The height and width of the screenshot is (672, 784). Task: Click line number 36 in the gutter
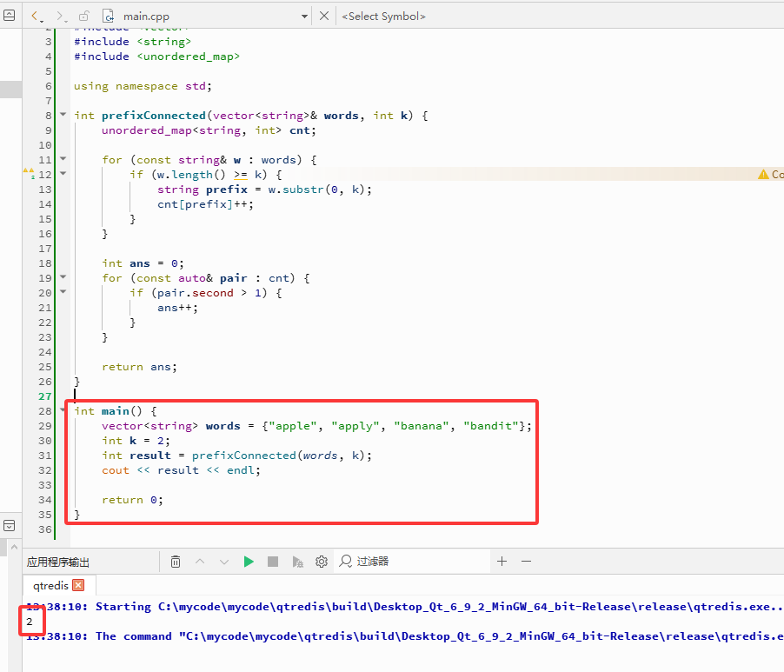click(45, 529)
